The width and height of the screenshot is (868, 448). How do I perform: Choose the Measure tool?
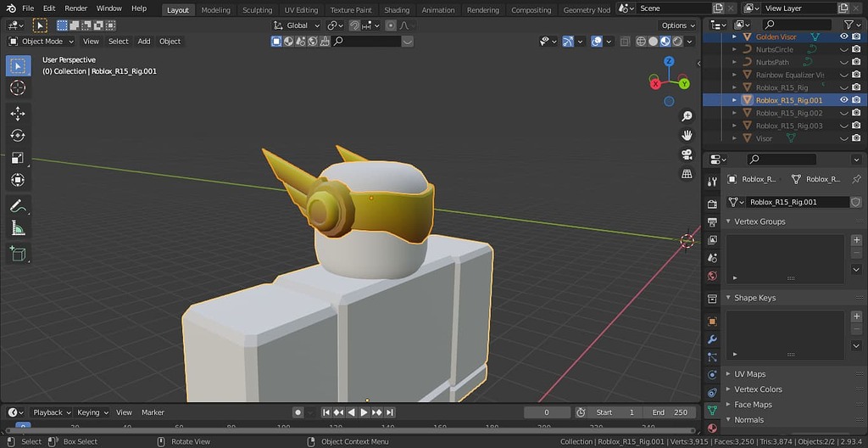(x=18, y=228)
